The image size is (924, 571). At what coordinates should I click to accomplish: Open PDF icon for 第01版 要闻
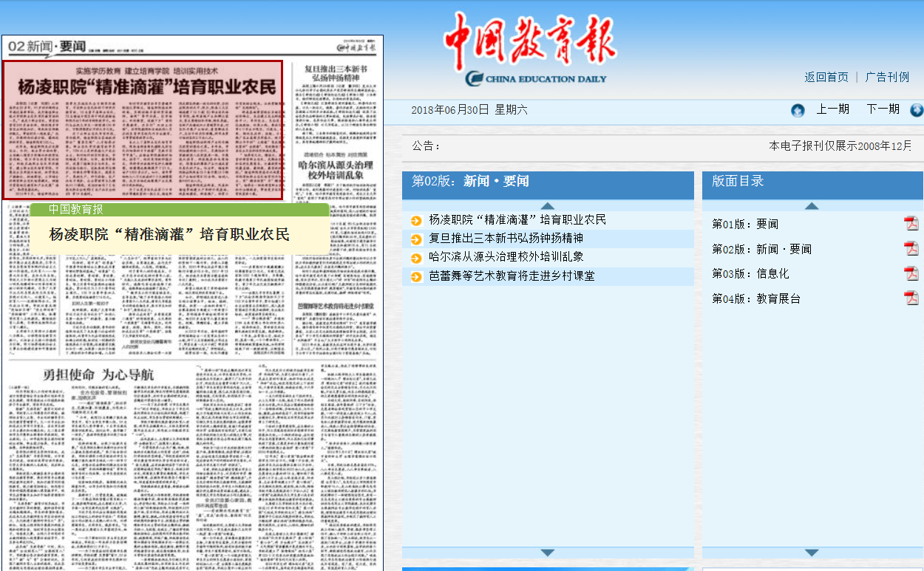click(x=911, y=224)
